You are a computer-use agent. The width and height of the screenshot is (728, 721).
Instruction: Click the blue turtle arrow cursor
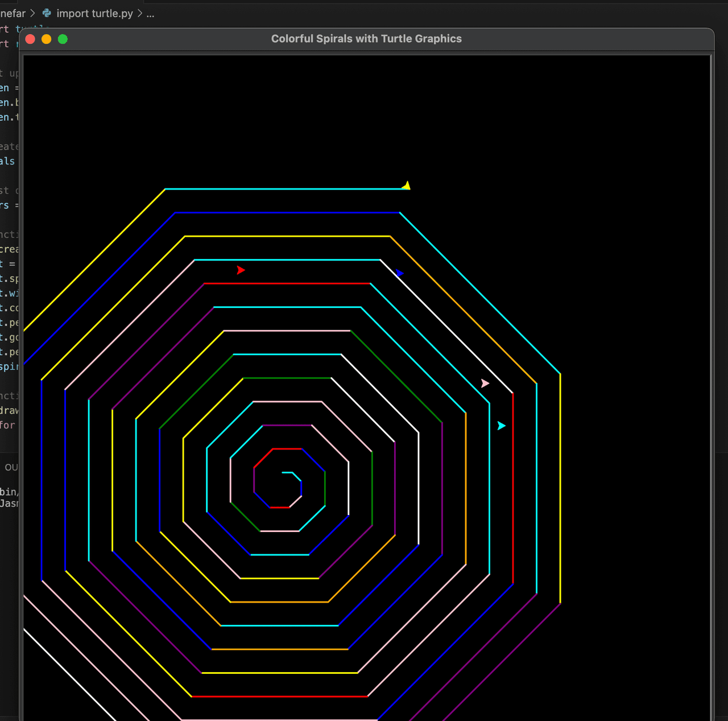click(400, 273)
